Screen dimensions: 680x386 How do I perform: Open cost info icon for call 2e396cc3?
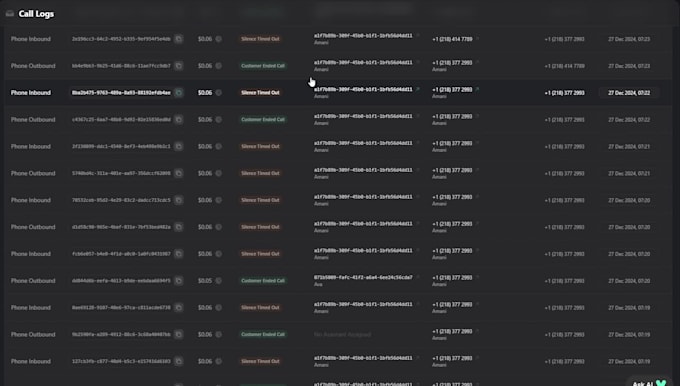[x=219, y=39]
